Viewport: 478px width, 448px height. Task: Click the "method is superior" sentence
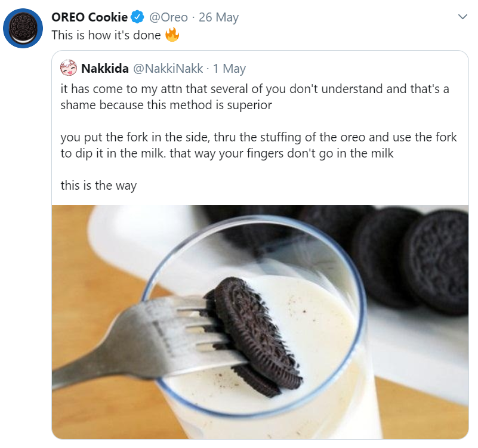tap(255, 97)
